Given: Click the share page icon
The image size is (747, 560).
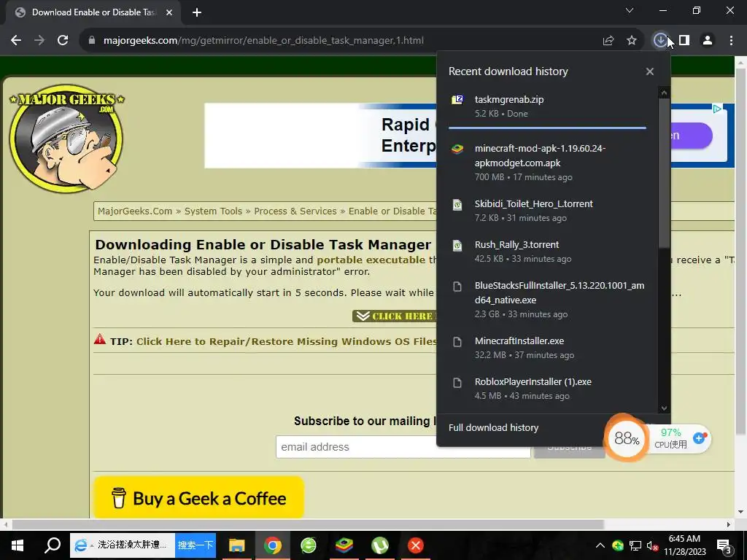Looking at the screenshot, I should pyautogui.click(x=608, y=41).
